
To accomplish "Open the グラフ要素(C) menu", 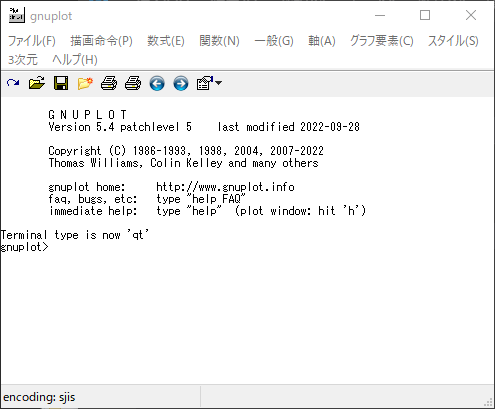I will [382, 41].
